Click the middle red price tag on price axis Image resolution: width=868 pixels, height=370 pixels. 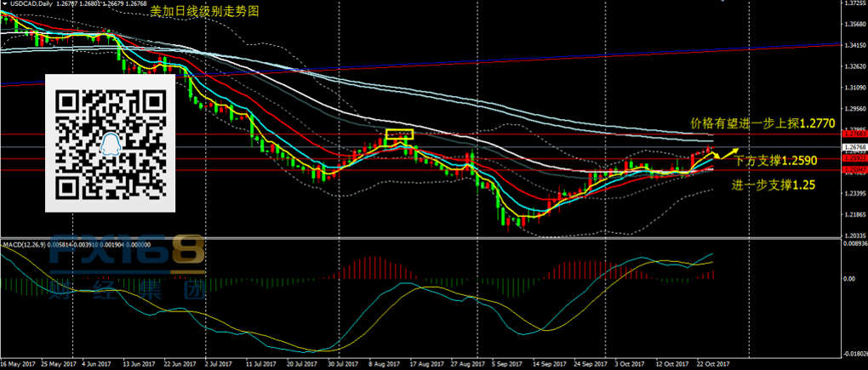click(x=853, y=158)
